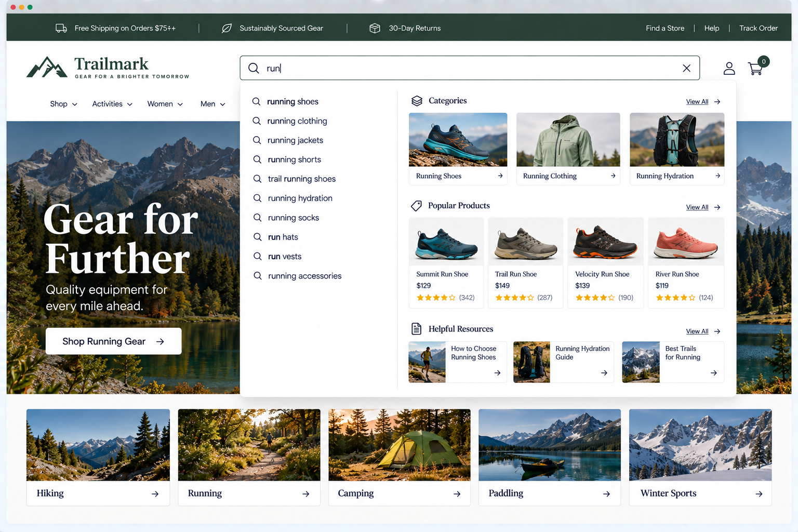
Task: Choose the 'running accessories' suggestion
Action: (x=305, y=276)
